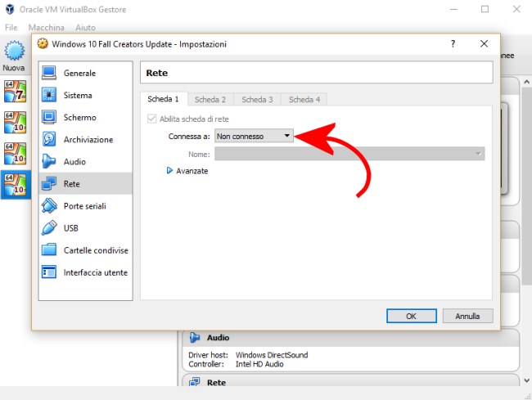
Task: Open the USB settings category
Action: point(85,227)
